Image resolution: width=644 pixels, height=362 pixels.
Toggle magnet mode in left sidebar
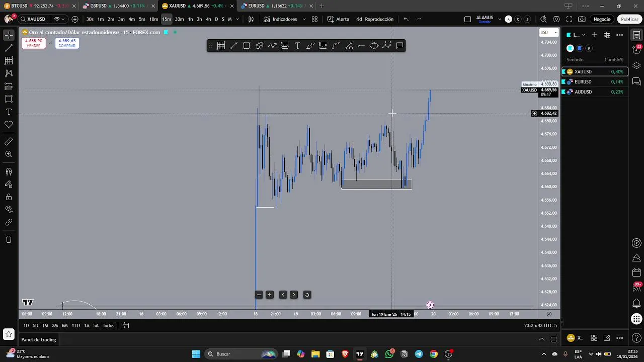tap(9, 172)
